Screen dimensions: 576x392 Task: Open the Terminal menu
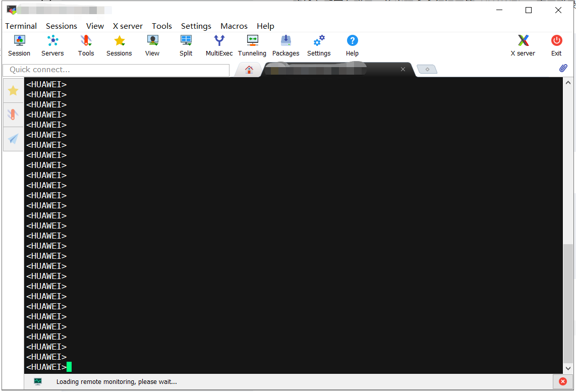21,26
